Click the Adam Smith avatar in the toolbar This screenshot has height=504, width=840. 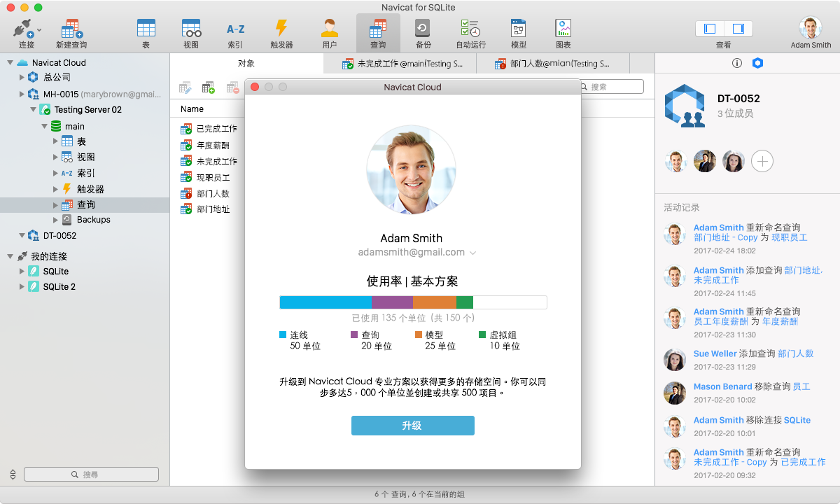point(811,28)
